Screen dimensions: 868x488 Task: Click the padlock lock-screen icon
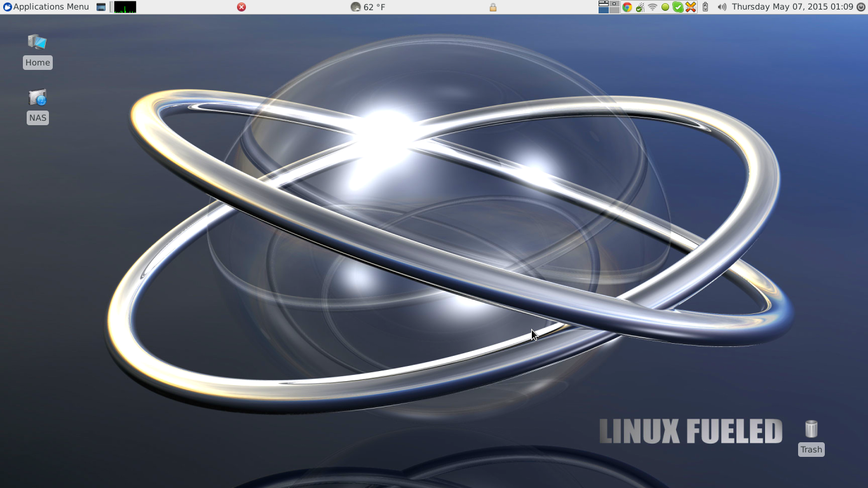(492, 7)
